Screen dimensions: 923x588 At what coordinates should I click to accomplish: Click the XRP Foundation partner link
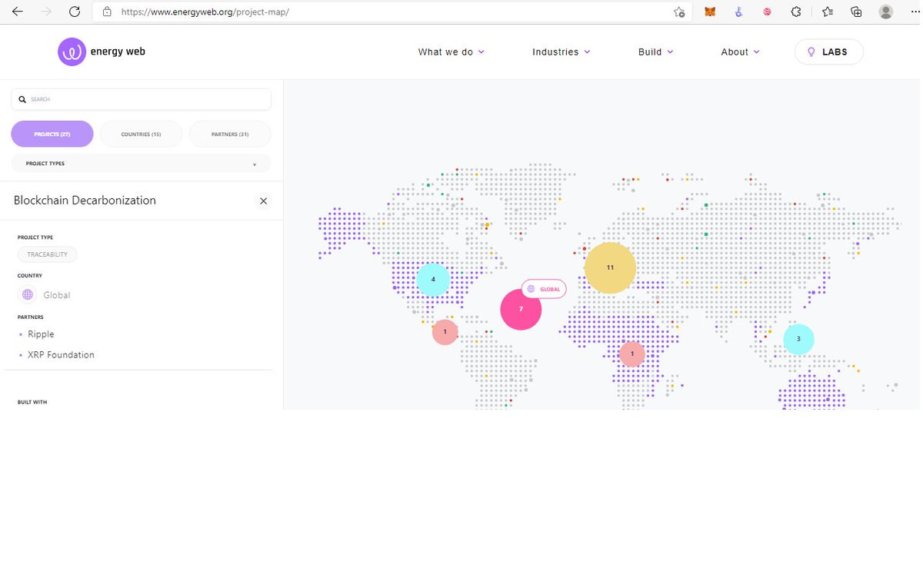click(61, 355)
